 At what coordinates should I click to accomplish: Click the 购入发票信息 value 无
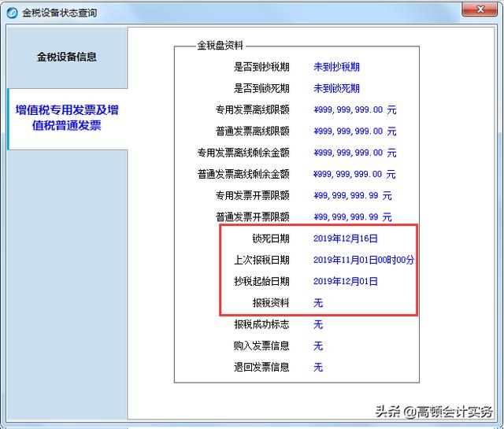(318, 346)
